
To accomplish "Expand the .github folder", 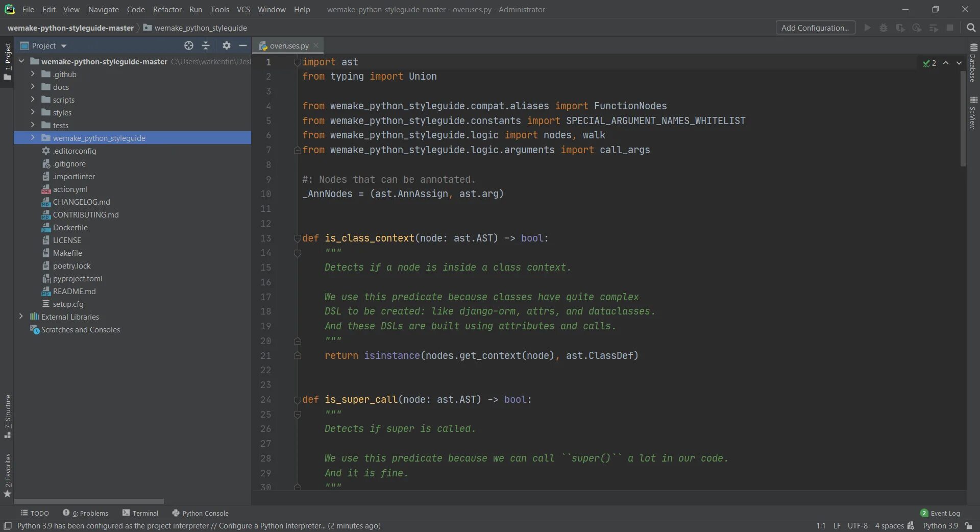I will [33, 74].
